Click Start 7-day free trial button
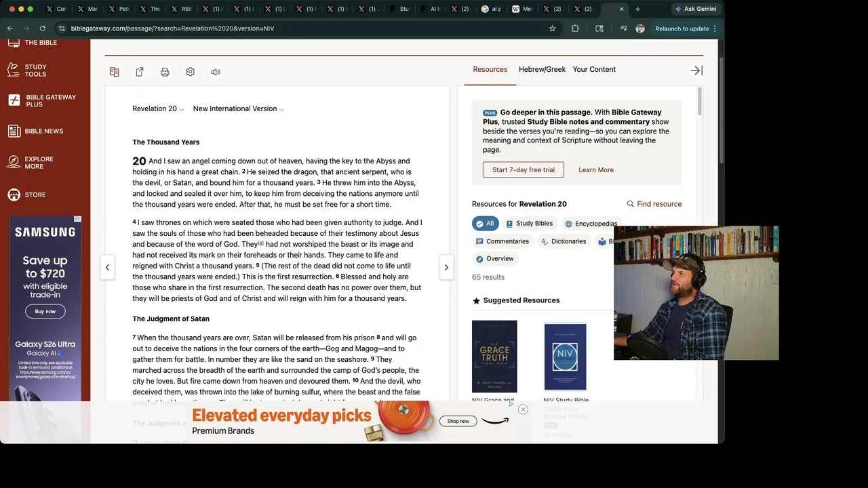This screenshot has width=868, height=488. (x=524, y=170)
